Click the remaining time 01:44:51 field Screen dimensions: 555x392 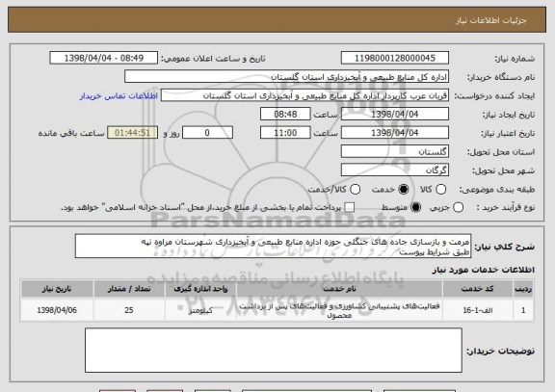tap(133, 133)
